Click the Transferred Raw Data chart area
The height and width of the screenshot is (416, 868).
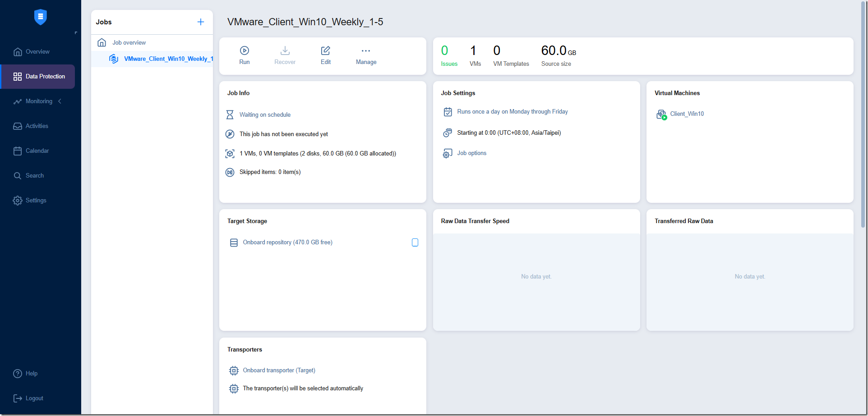click(750, 282)
